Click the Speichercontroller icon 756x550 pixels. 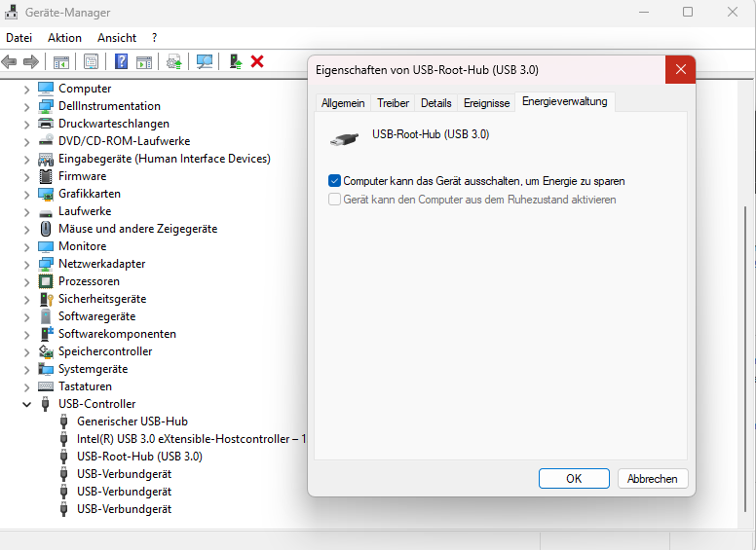tap(46, 351)
